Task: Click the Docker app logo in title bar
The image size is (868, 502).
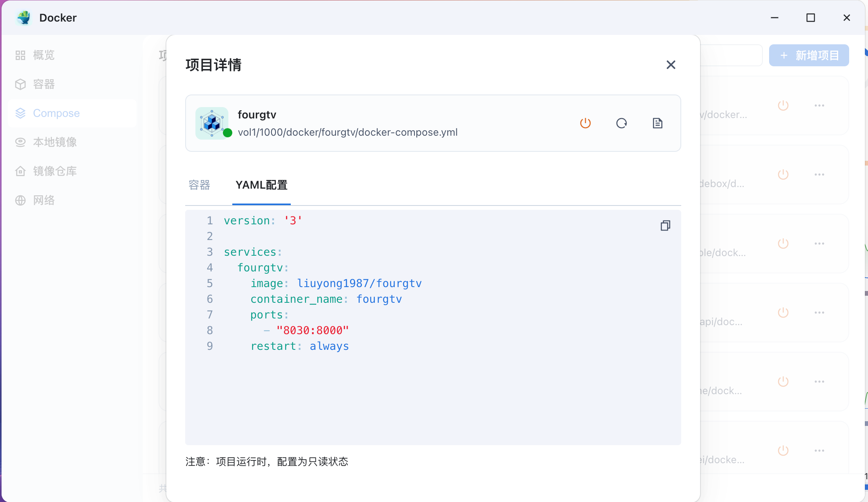Action: pyautogui.click(x=24, y=18)
